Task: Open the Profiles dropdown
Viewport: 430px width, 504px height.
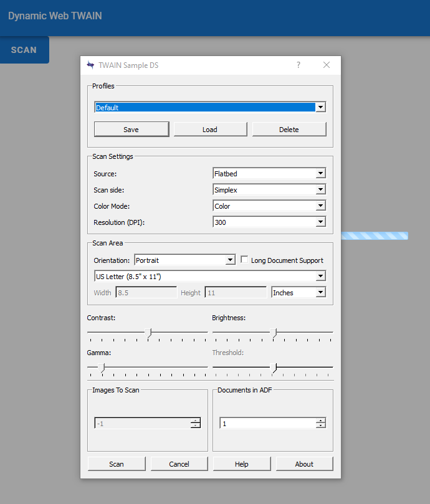Action: click(x=320, y=107)
